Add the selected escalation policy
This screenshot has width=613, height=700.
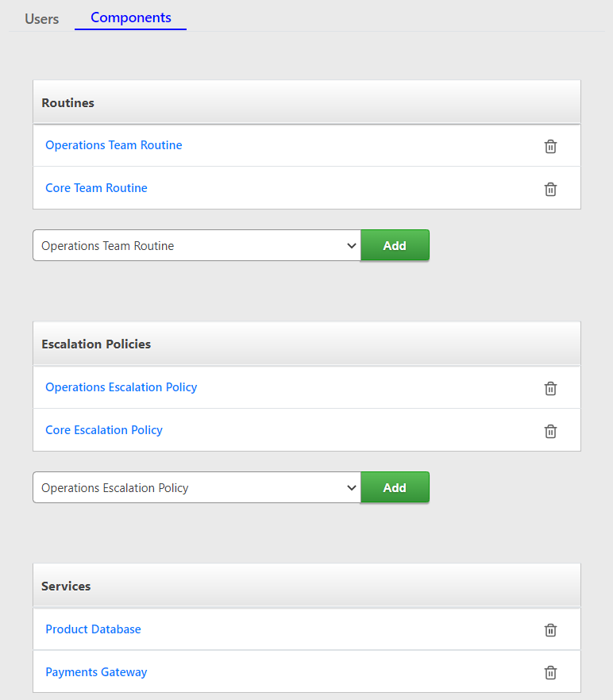coord(395,487)
